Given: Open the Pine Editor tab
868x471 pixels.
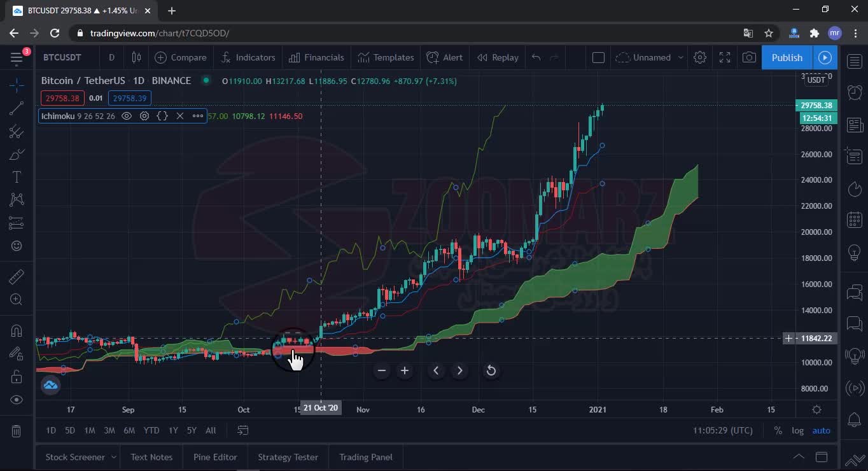Looking at the screenshot, I should [215, 457].
